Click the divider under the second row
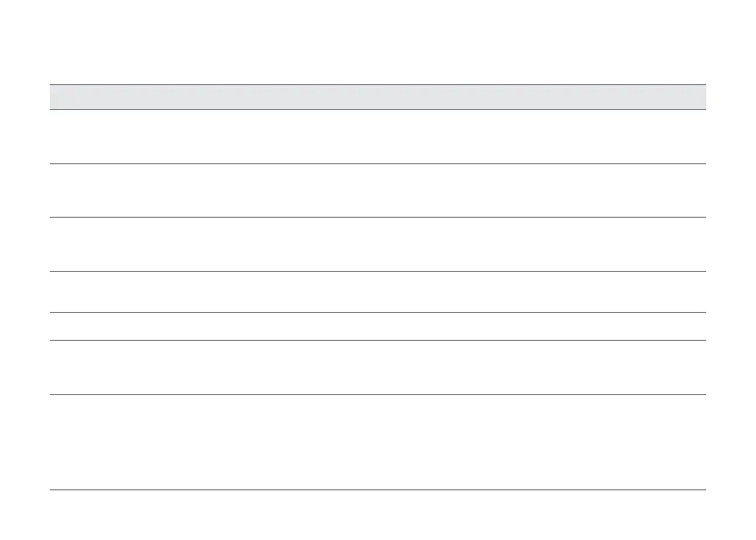756x540 pixels. 378,217
